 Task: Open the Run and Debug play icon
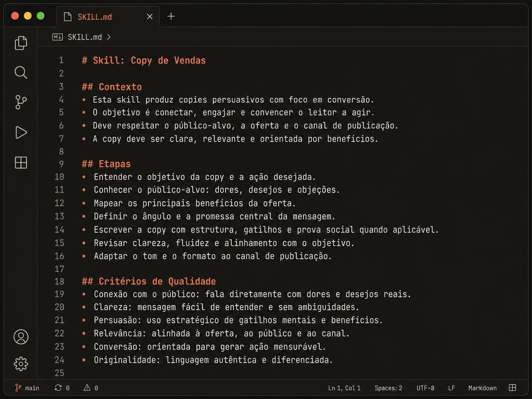[21, 132]
